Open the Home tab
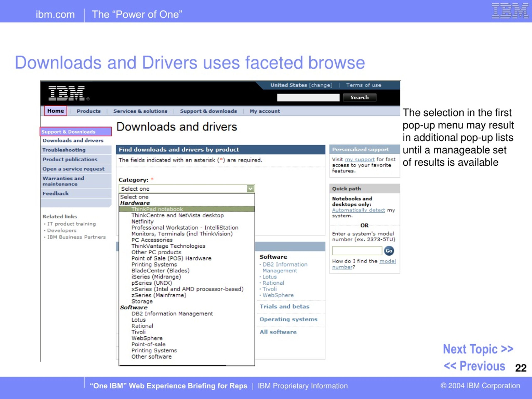The width and height of the screenshot is (532, 399). point(55,111)
